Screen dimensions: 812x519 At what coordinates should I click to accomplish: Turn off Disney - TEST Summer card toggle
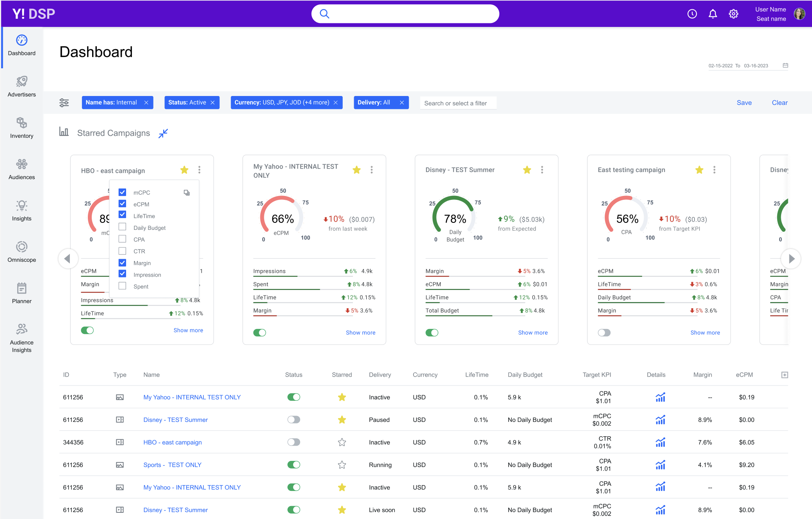pos(432,333)
